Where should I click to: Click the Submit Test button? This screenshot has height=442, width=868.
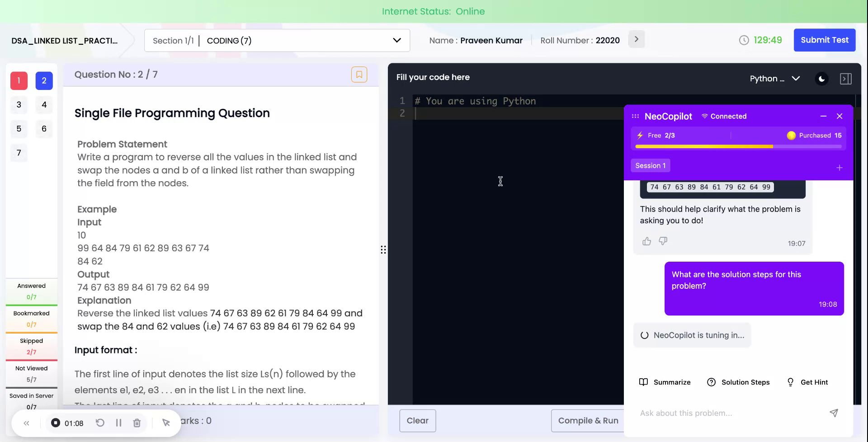824,40
